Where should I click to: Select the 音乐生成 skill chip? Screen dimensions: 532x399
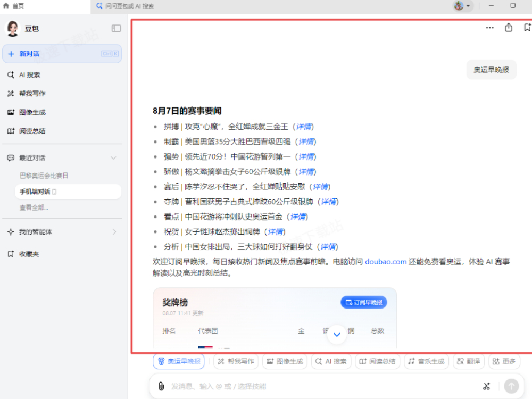click(x=427, y=361)
